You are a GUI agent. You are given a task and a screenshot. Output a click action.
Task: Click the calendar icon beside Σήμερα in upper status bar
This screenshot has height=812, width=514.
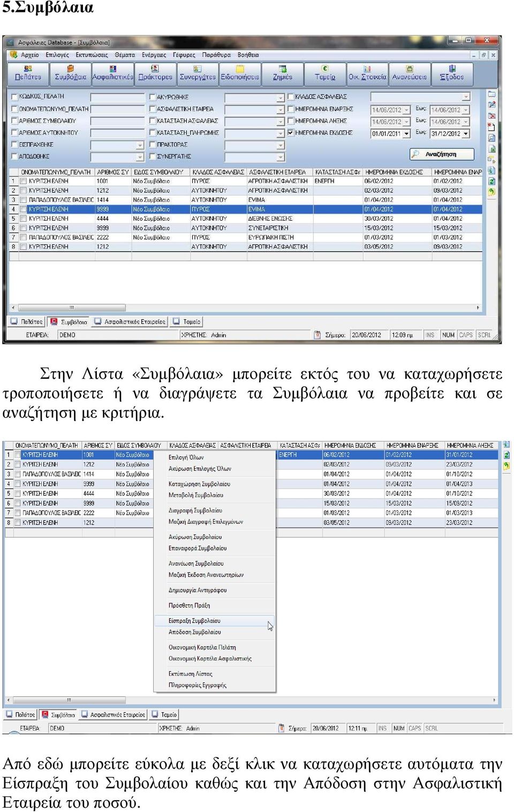pos(317,335)
